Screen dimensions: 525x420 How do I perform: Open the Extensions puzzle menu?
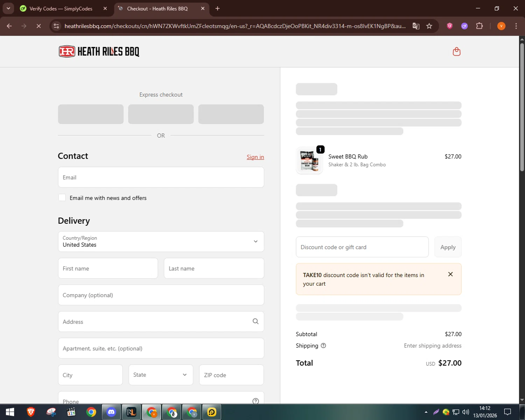click(x=479, y=26)
